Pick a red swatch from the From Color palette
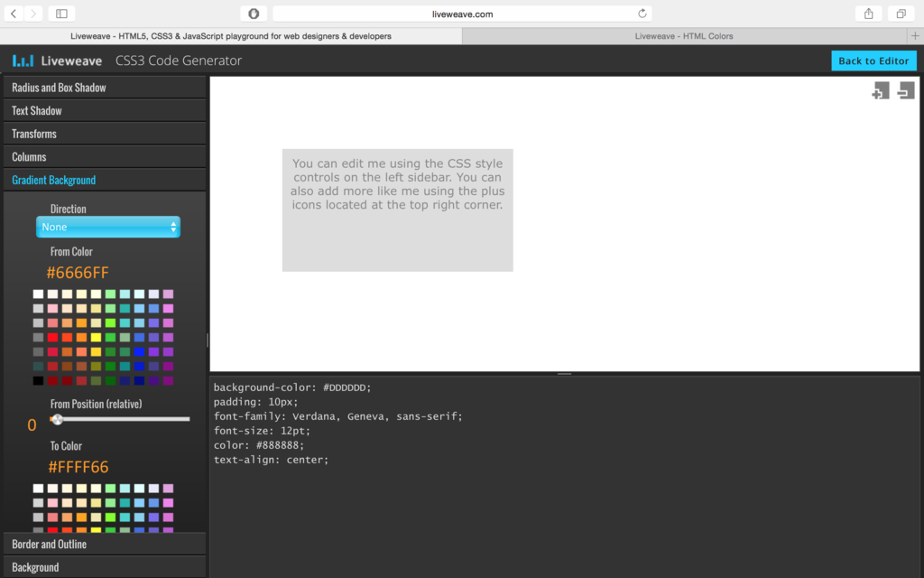 pos(51,337)
